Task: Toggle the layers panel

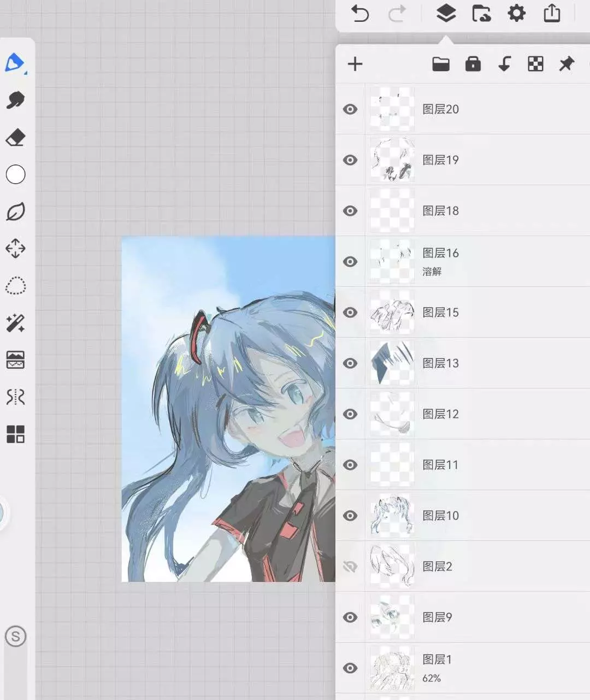Action: [446, 13]
